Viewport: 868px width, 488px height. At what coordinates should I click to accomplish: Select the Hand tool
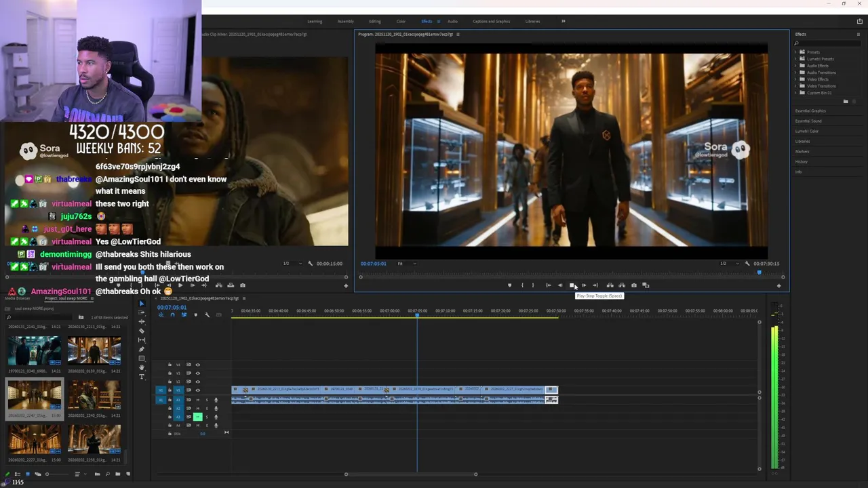142,367
